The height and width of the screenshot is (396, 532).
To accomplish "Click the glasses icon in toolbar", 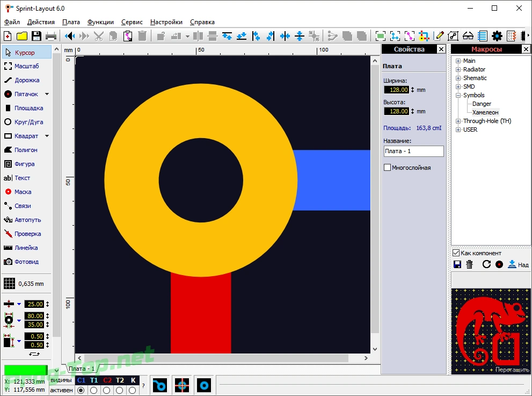I will pos(468,36).
